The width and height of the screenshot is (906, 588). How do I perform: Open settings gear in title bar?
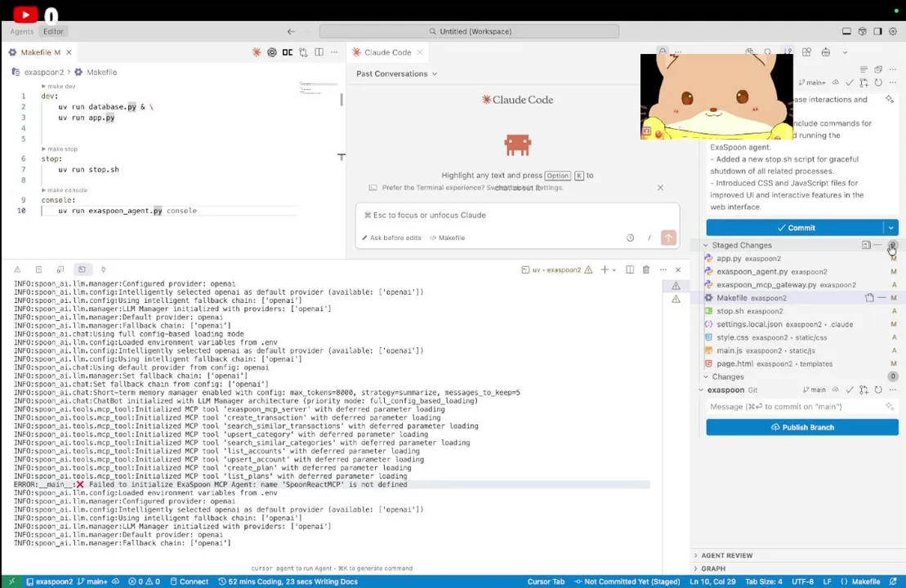click(893, 31)
